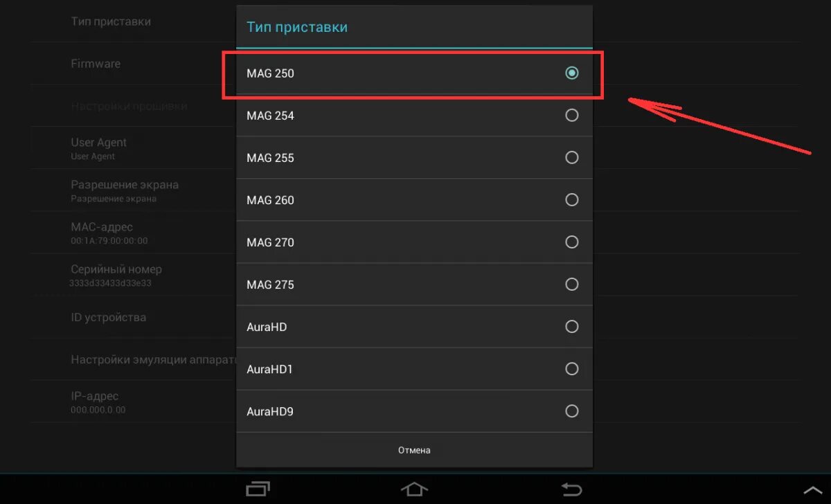Click the AuraHD list label
Screen dimensions: 831x504
tap(267, 327)
